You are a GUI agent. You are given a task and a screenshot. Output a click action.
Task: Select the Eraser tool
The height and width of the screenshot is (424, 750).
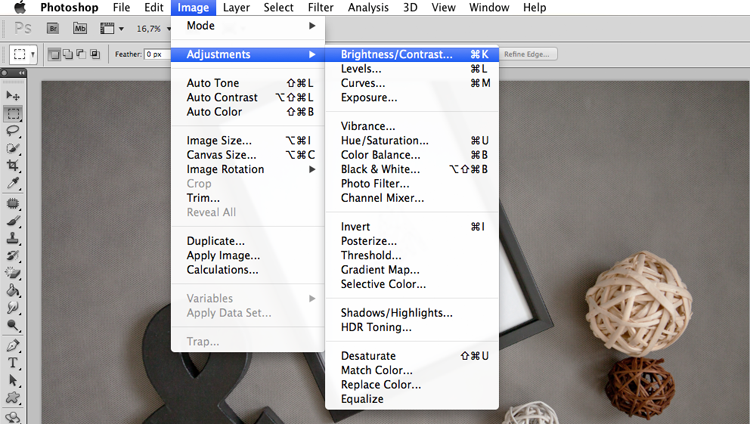click(13, 273)
